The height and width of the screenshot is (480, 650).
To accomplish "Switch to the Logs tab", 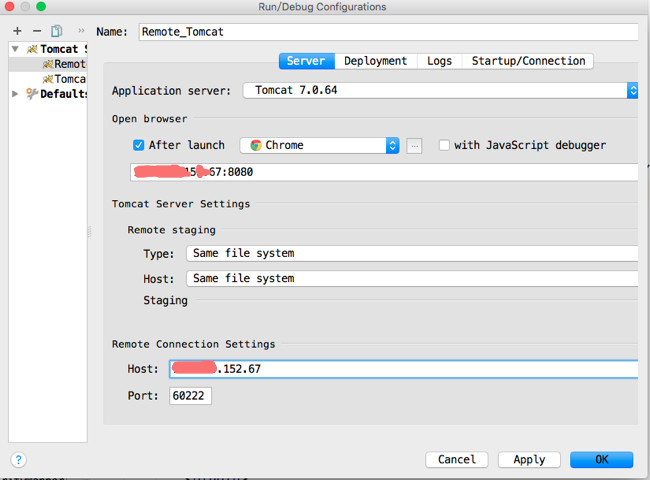I will click(x=439, y=61).
